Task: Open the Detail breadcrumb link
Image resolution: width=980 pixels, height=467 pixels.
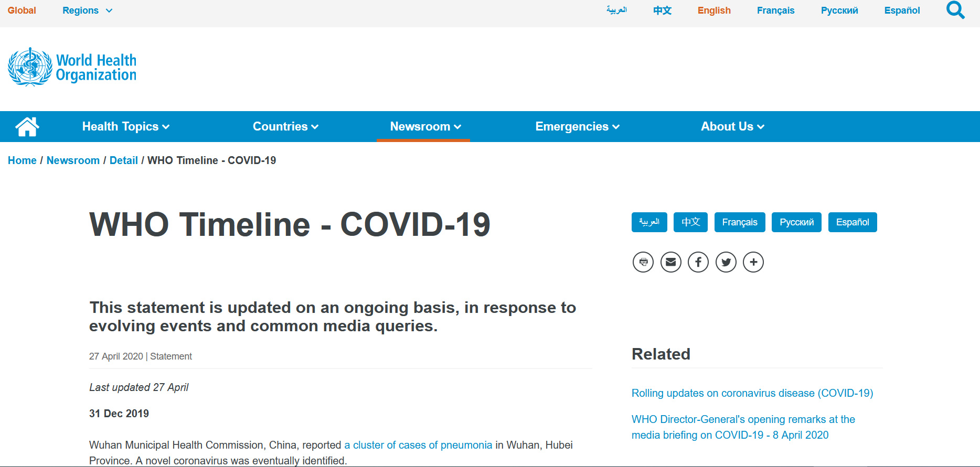Action: (124, 160)
